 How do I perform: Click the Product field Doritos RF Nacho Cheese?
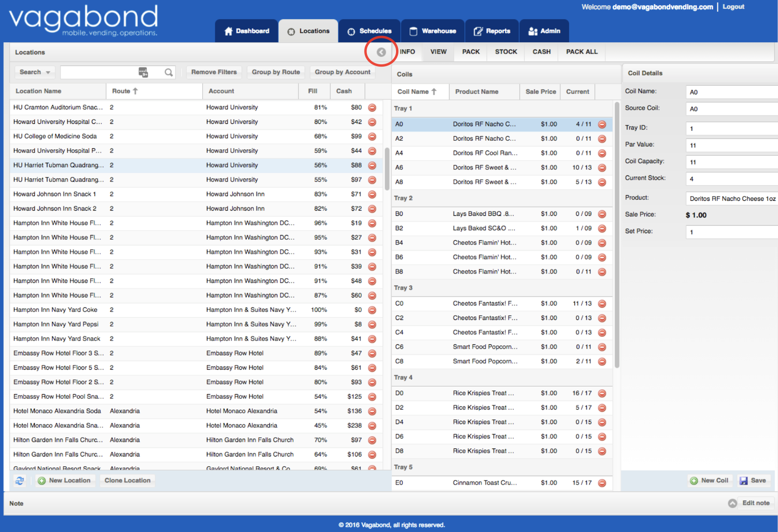click(732, 198)
